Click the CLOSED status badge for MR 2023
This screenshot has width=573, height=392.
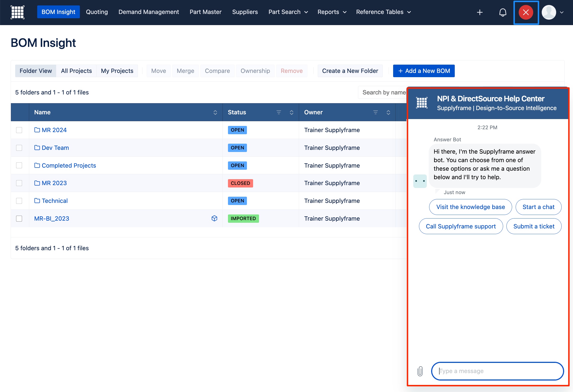[240, 183]
